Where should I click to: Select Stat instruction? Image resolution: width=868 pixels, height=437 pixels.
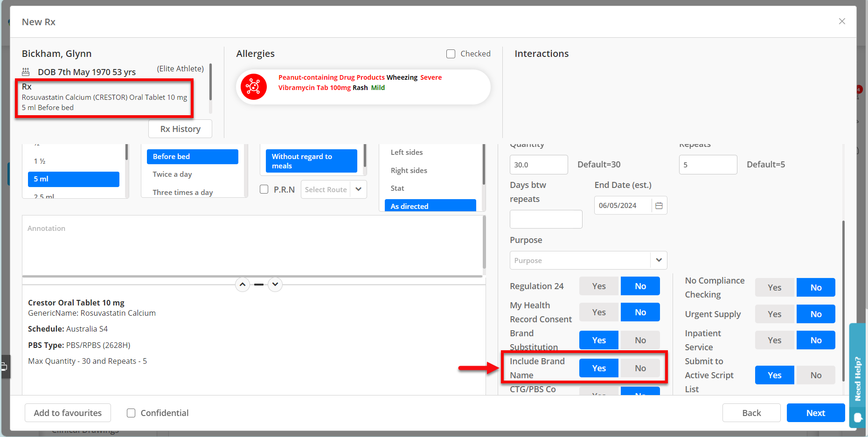tap(431, 188)
